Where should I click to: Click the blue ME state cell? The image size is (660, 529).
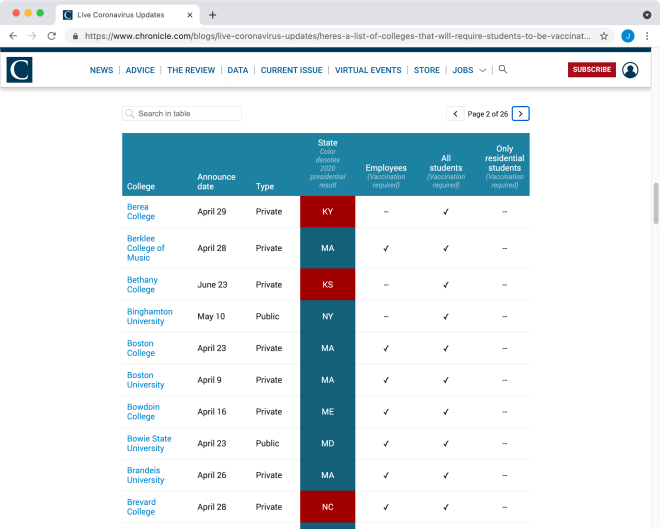pos(327,412)
